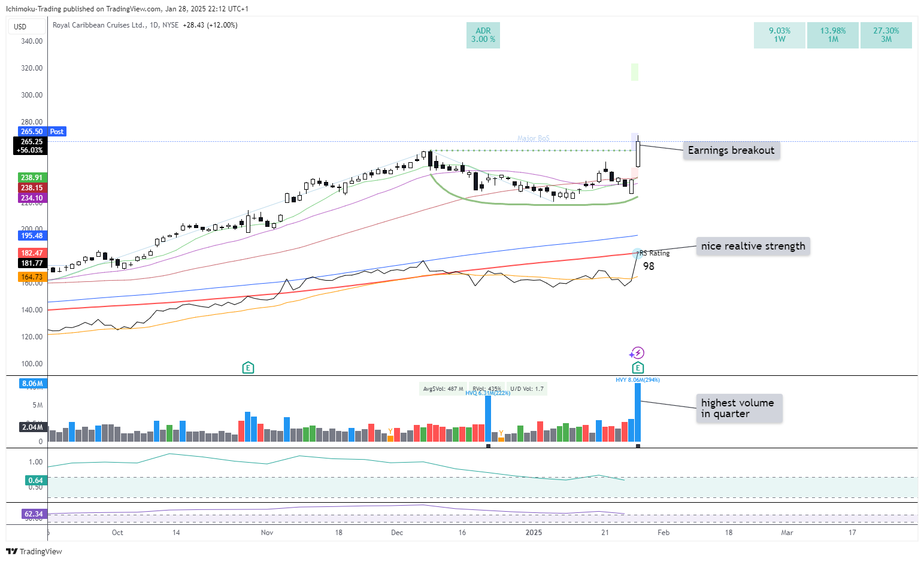Click the 0.64 indicator value label

coord(35,481)
